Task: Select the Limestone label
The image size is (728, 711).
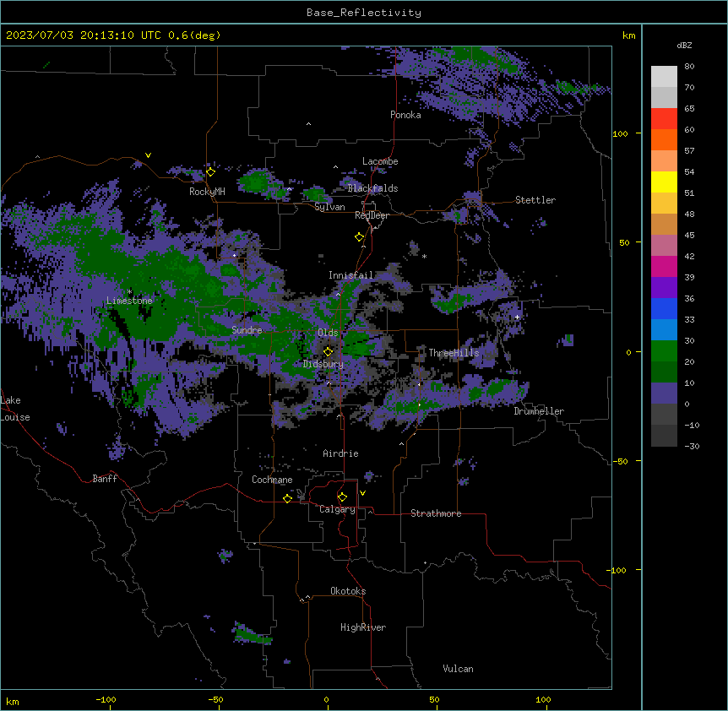Action: click(129, 301)
